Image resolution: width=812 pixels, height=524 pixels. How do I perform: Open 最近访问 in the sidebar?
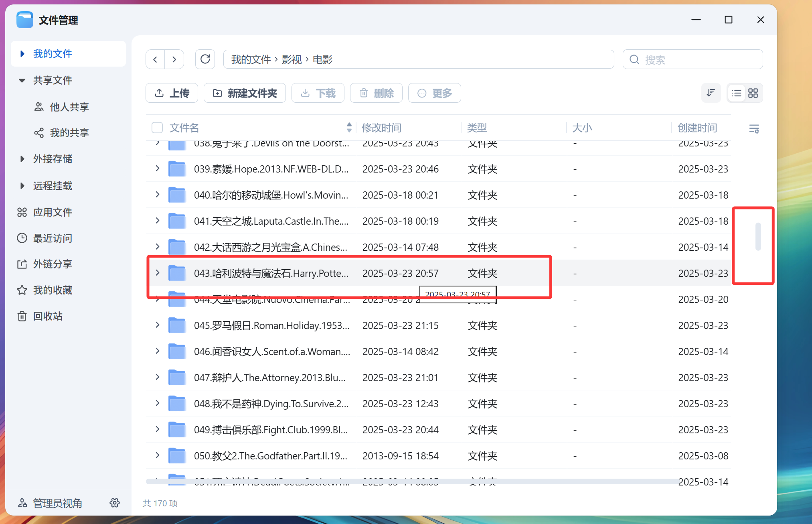pos(52,238)
